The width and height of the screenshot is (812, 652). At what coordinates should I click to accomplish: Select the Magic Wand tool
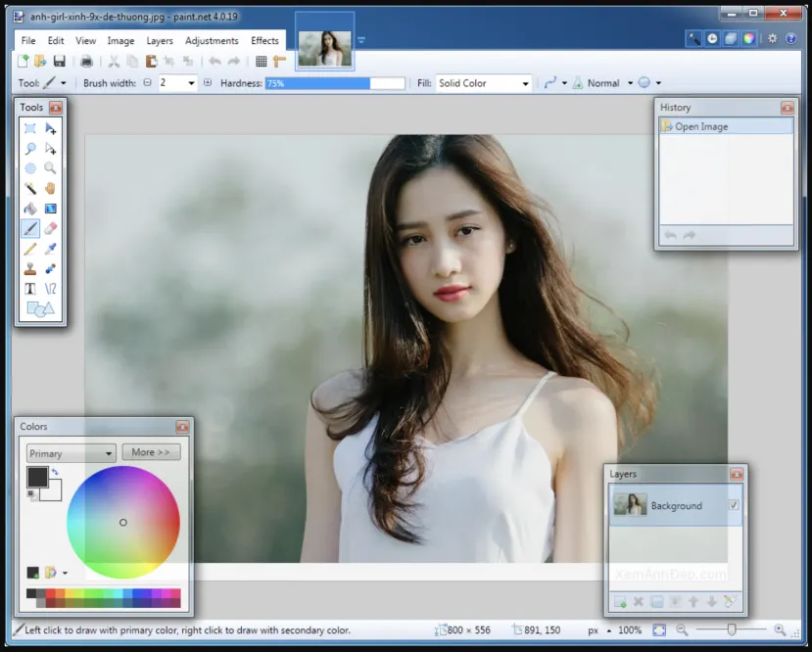30,188
